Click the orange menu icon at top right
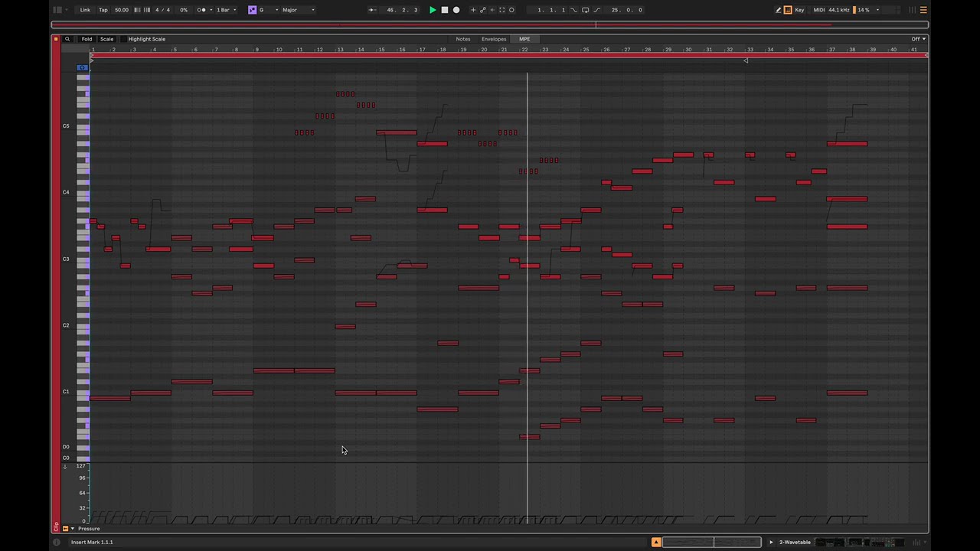This screenshot has width=980, height=551. (x=923, y=10)
